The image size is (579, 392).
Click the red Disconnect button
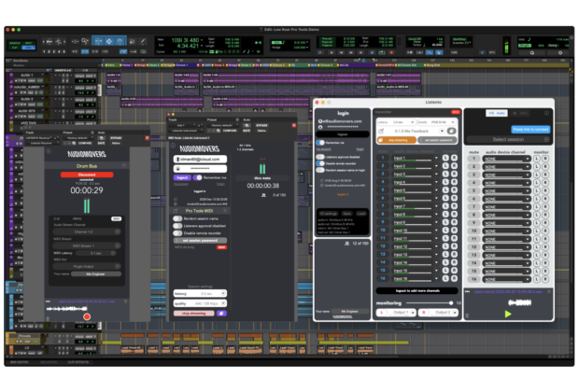point(87,175)
